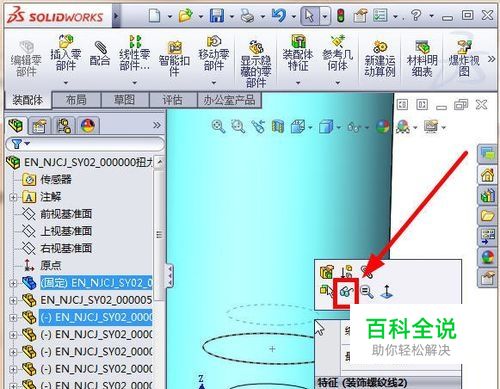Click Edit Appearance color ball in view toolbar
This screenshot has width=500, height=389.
tap(382, 127)
